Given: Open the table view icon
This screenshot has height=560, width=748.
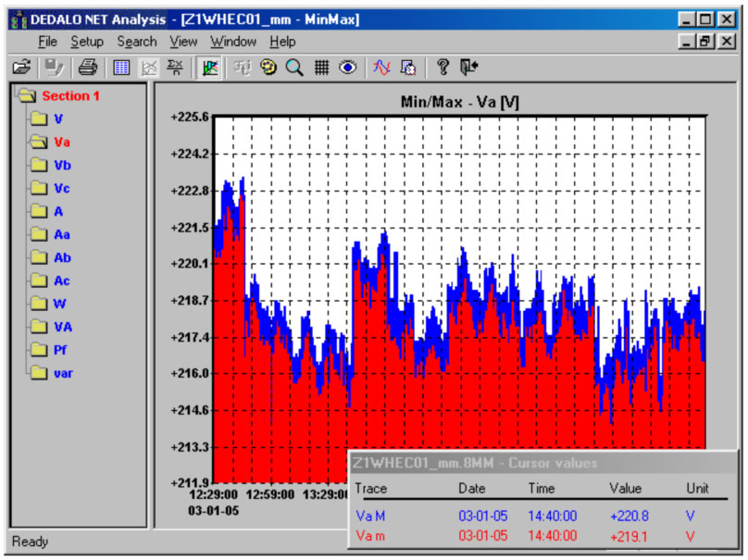Looking at the screenshot, I should [x=121, y=68].
